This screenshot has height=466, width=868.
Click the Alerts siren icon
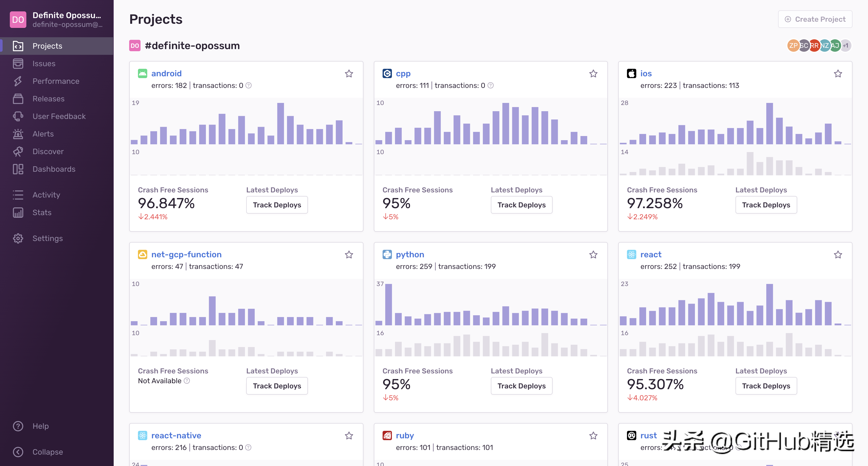[18, 134]
